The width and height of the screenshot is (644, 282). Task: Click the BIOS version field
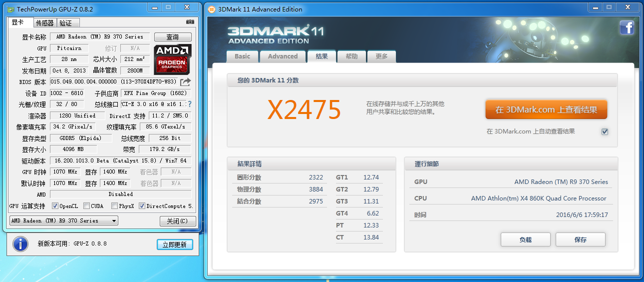pyautogui.click(x=113, y=82)
